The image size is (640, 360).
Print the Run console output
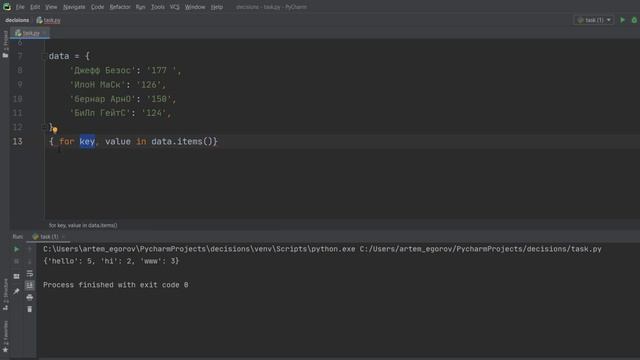(x=29, y=298)
